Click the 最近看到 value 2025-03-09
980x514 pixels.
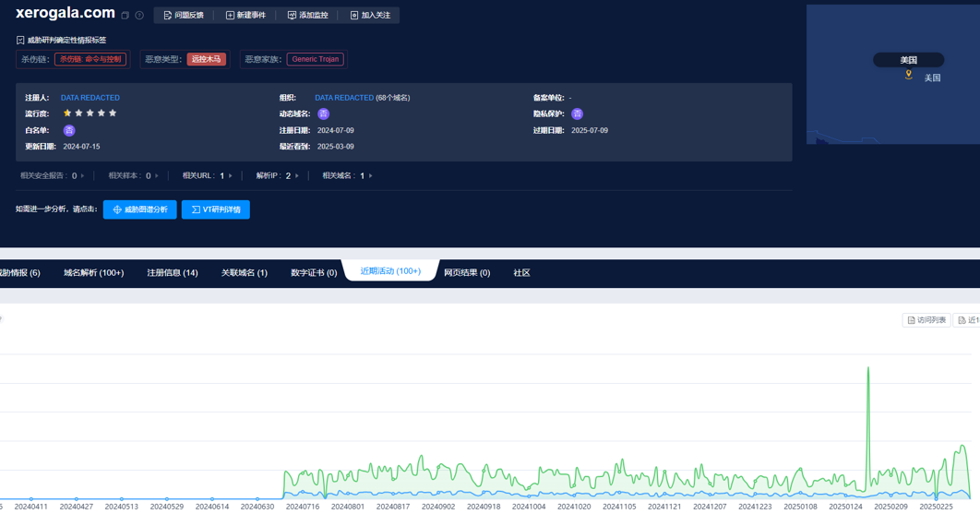(336, 147)
